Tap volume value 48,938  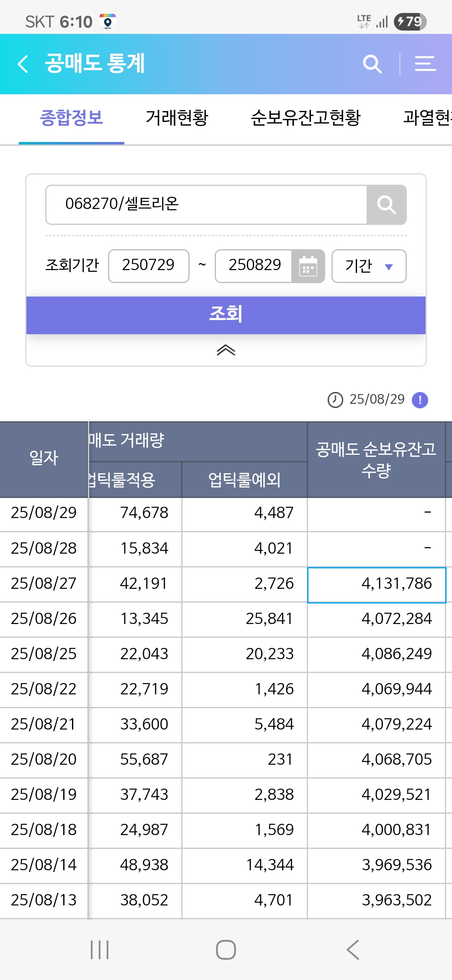pyautogui.click(x=144, y=865)
